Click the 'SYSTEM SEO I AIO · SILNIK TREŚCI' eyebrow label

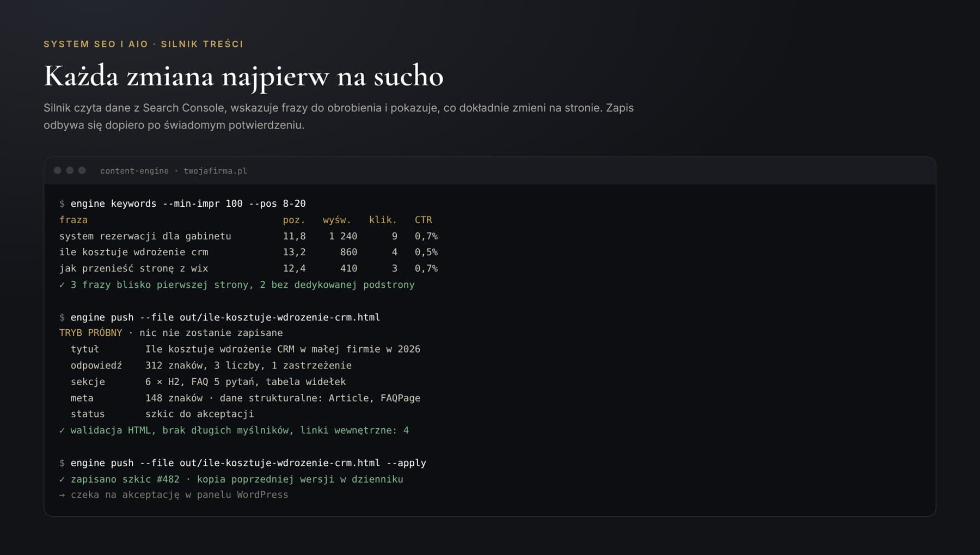(x=144, y=44)
